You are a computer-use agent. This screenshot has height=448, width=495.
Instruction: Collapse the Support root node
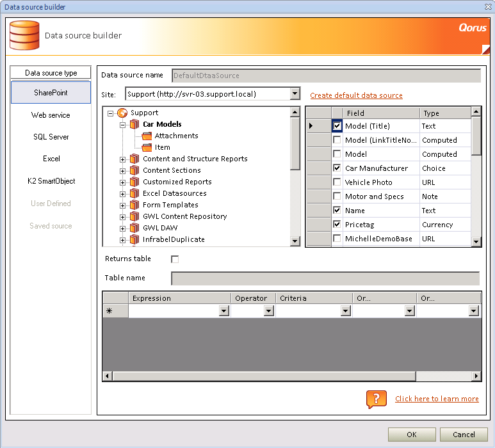[x=110, y=113]
